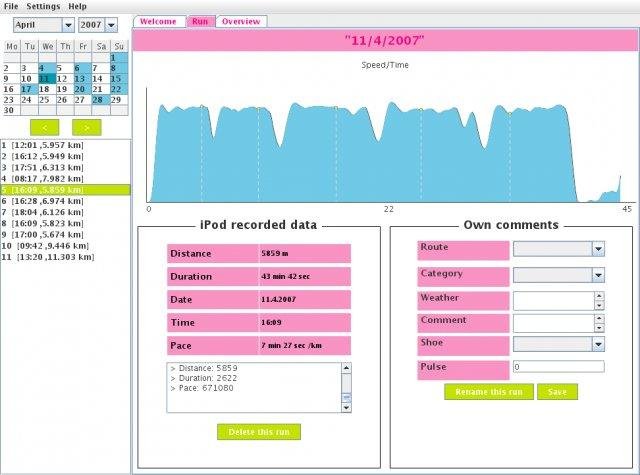Select run 10 [09:42, 9.446 km]
Screen dimensions: 640x475
tap(65, 246)
